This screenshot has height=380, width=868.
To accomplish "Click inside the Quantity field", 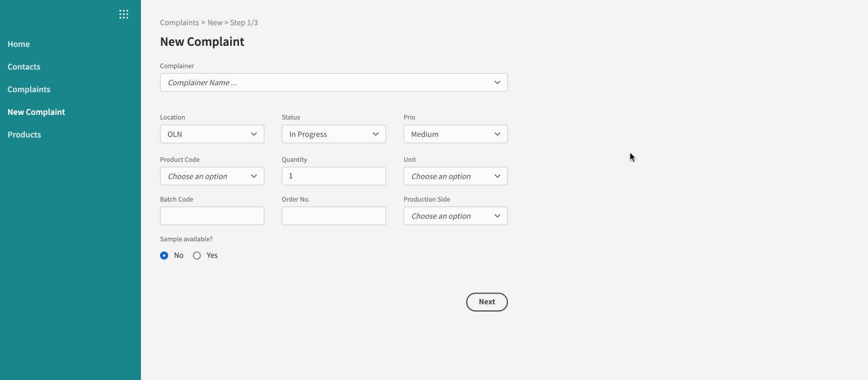I will point(333,176).
